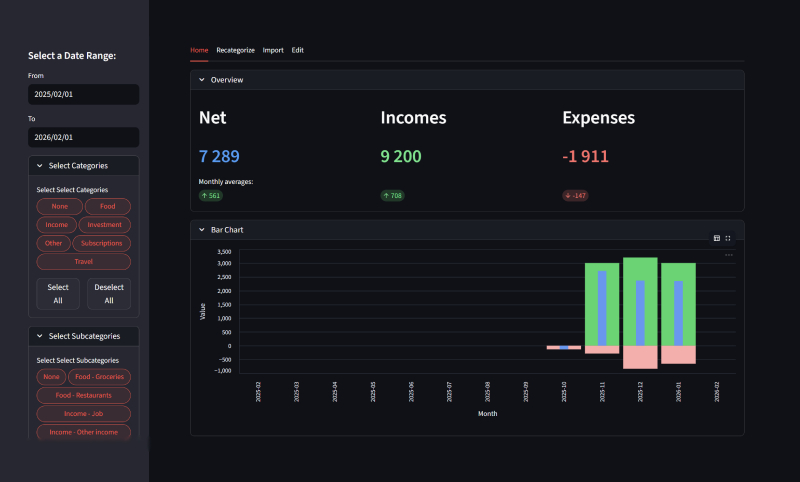Switch to the Recategorize tab

pos(235,50)
